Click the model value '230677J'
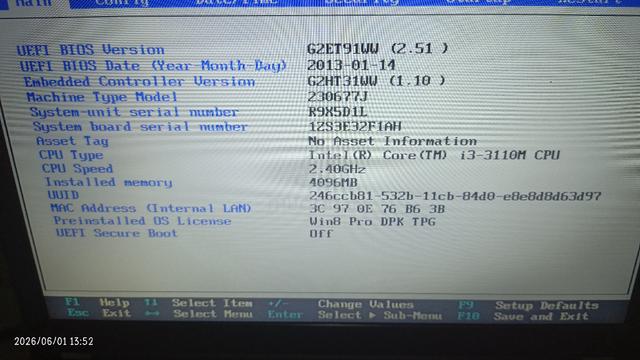The width and height of the screenshot is (640, 360). (x=338, y=96)
